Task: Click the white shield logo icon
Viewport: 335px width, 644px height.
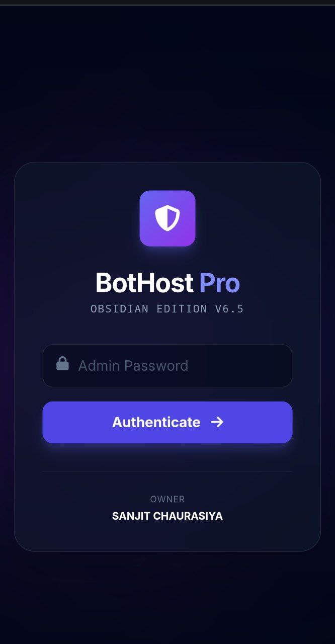Action: tap(168, 218)
